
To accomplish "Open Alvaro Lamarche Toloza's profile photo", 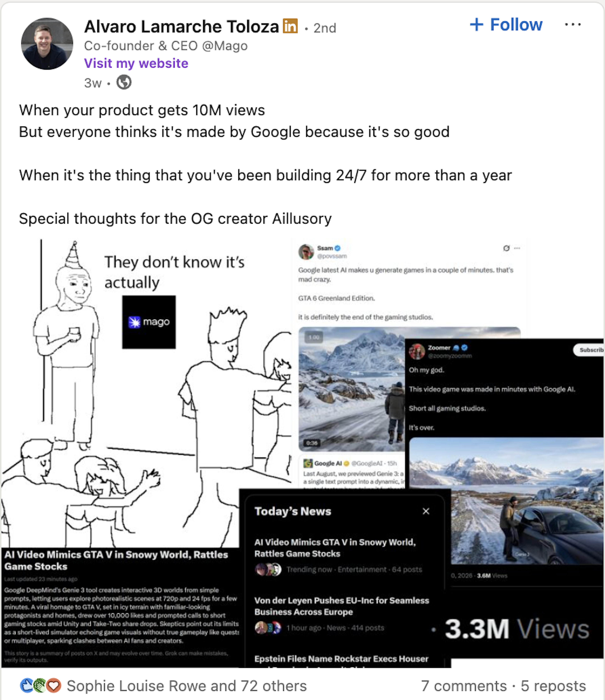I will pyautogui.click(x=47, y=44).
